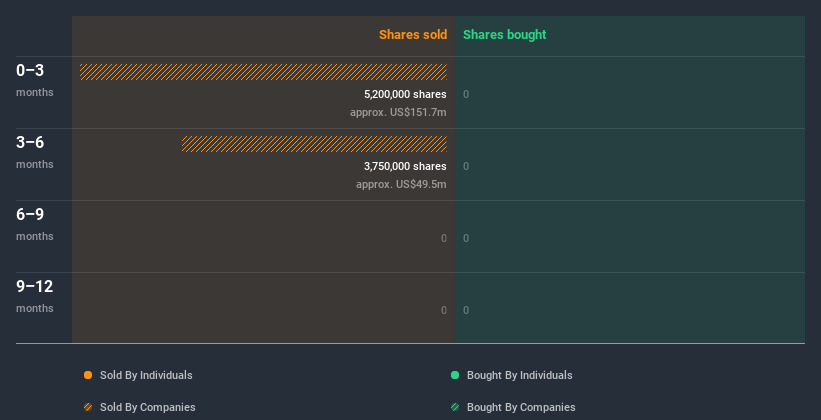Screen dimensions: 821x420
Task: Click the 0–3 months sold bar
Action: pyautogui.click(x=263, y=72)
